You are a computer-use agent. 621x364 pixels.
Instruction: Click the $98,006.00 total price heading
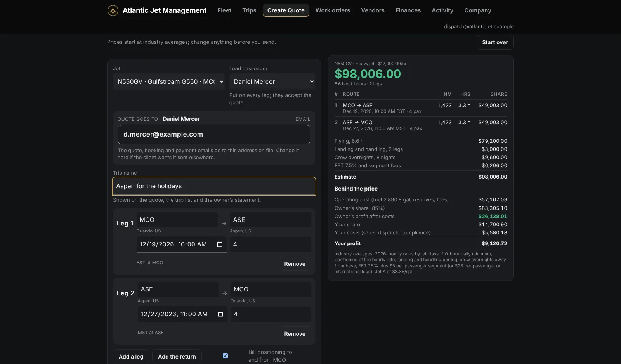[368, 74]
